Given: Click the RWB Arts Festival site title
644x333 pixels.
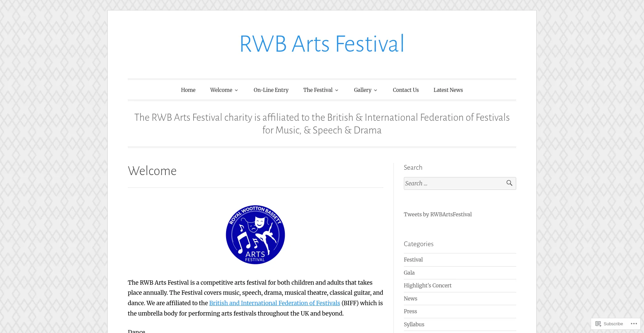Looking at the screenshot, I should pos(322,44).
